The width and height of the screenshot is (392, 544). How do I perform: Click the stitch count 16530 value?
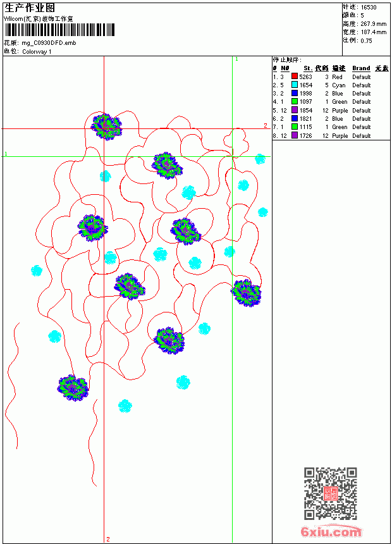[369, 8]
